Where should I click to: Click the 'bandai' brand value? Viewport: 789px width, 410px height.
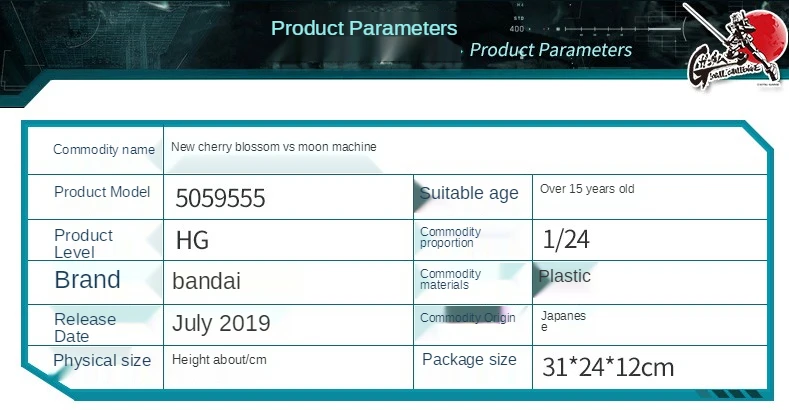tap(206, 281)
